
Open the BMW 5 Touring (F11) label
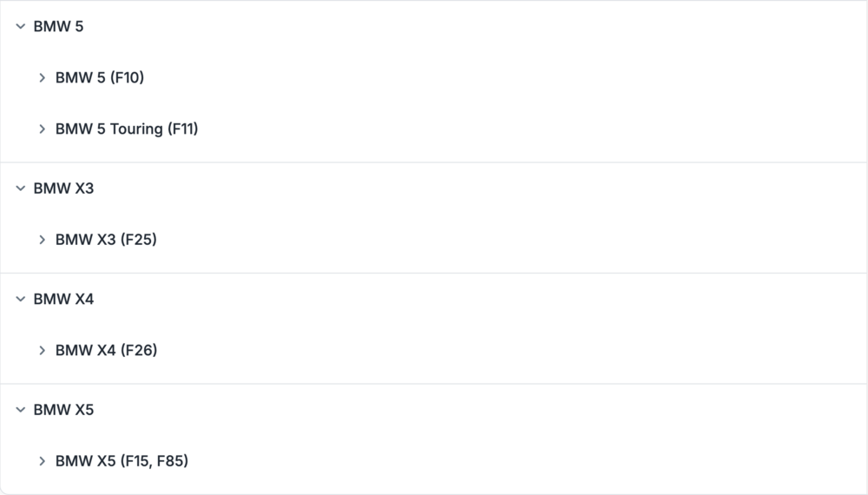click(127, 129)
